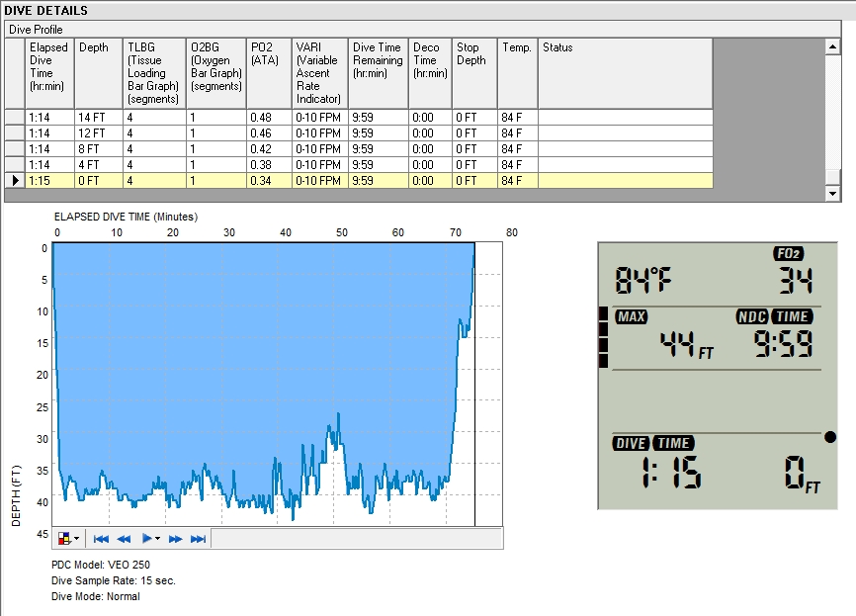Click the Depth column header

pos(99,73)
